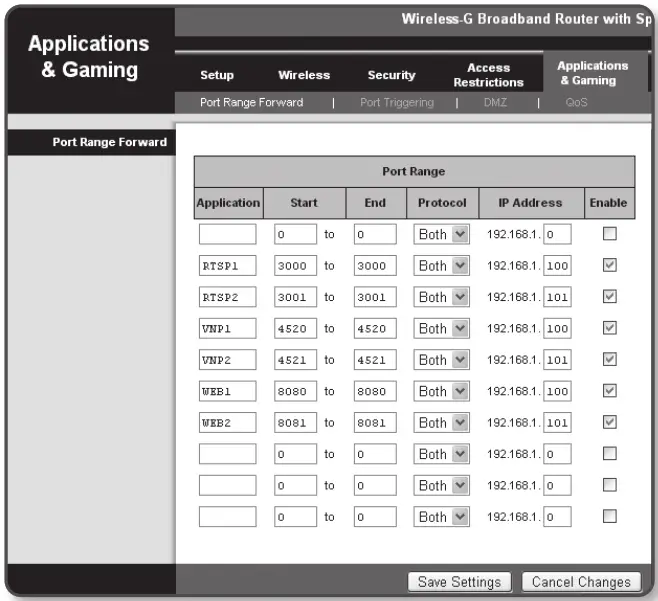Screen dimensions: 658x601
Task: Click the Save Settings button
Action: [459, 582]
